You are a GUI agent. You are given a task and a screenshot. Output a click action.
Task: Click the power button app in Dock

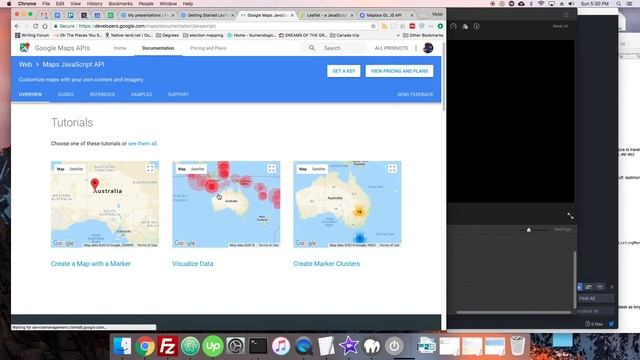pos(394,346)
